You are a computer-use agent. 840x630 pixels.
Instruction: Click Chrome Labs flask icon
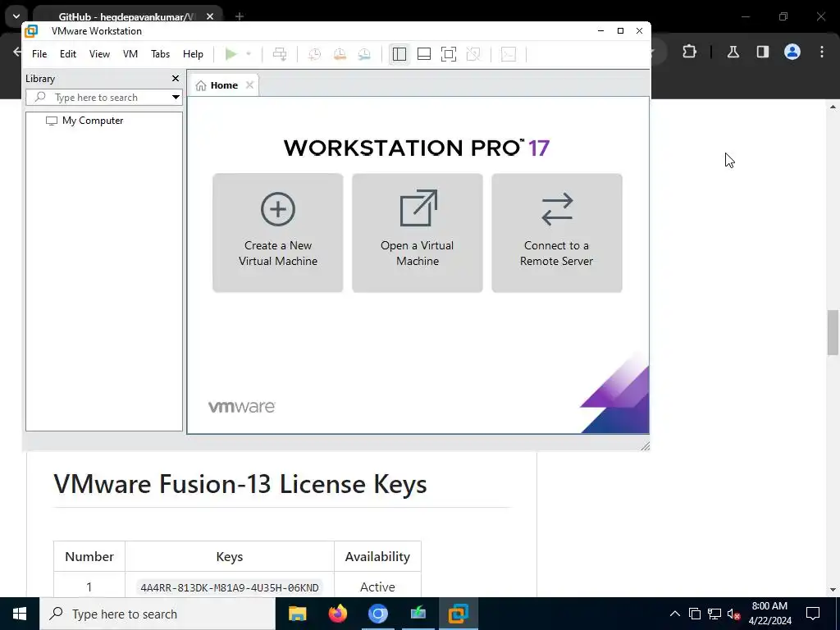pyautogui.click(x=733, y=52)
